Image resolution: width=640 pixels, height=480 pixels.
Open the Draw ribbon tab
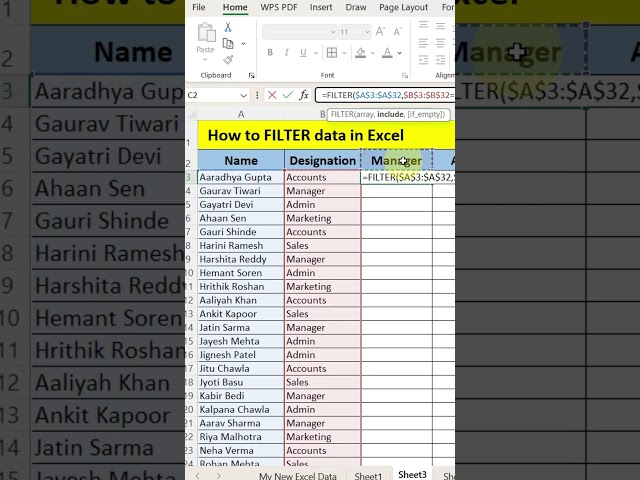[356, 7]
